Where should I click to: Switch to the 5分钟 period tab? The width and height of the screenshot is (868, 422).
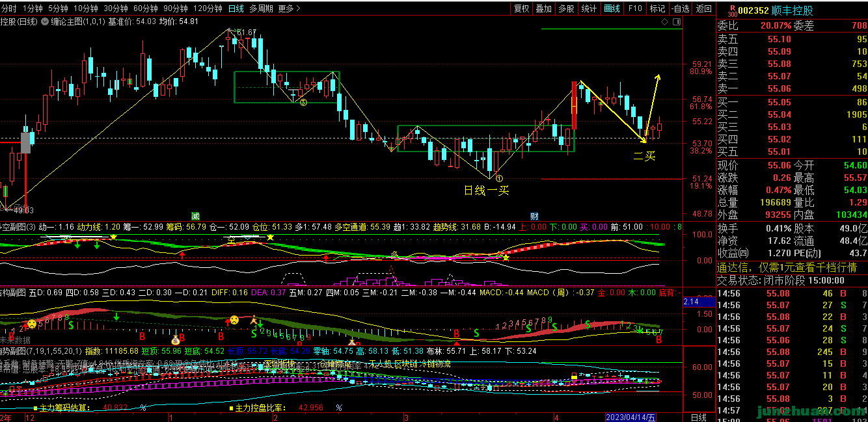point(57,8)
